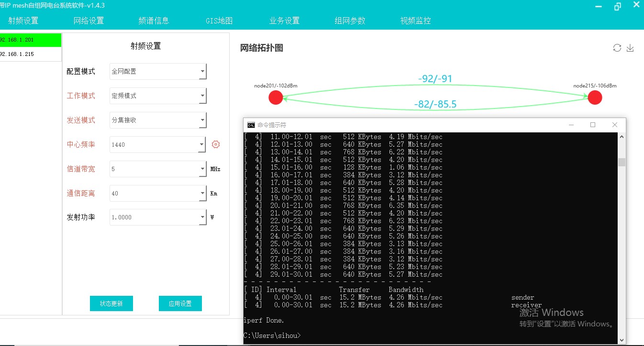The height and width of the screenshot is (346, 644).
Task: Expand the 发送模式 dropdown
Action: [203, 120]
